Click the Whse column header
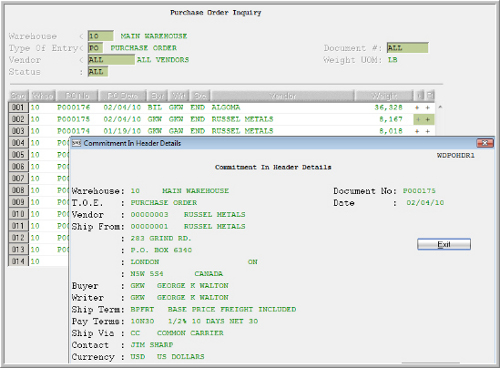The image size is (500, 368). pyautogui.click(x=43, y=96)
